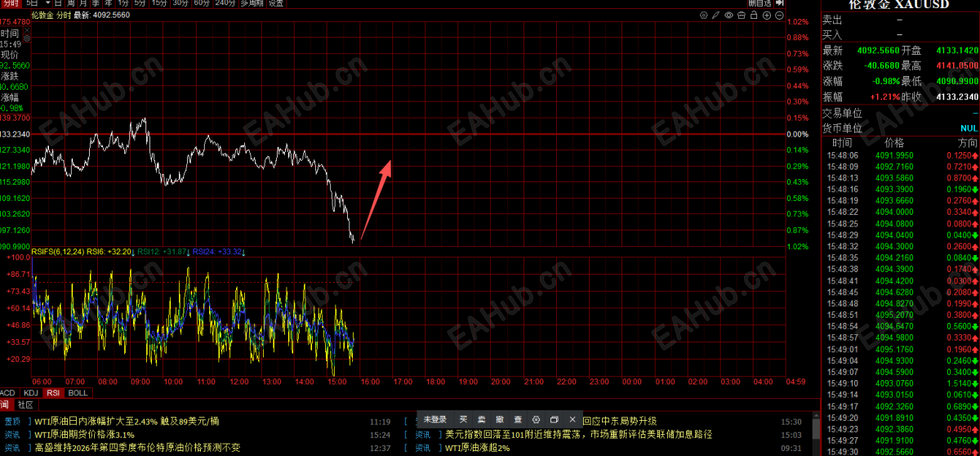This screenshot has width=980, height=456.
Task: Switch indicator to KDJ tab
Action: point(31,393)
